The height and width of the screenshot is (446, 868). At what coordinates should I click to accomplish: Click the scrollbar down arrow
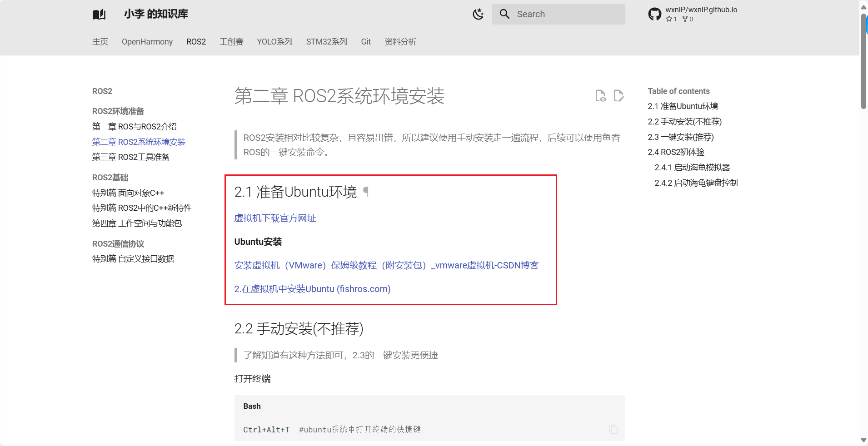pos(863,440)
